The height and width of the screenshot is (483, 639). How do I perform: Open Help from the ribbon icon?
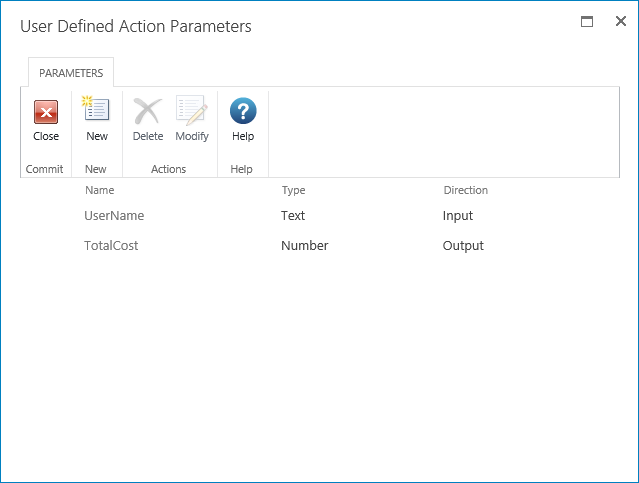tap(243, 111)
